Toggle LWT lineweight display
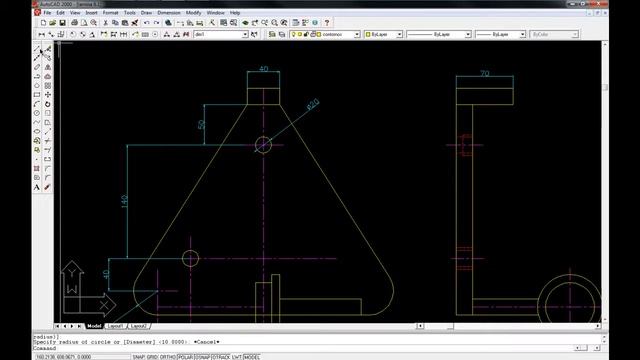Image resolution: width=640 pixels, height=360 pixels. pyautogui.click(x=237, y=357)
